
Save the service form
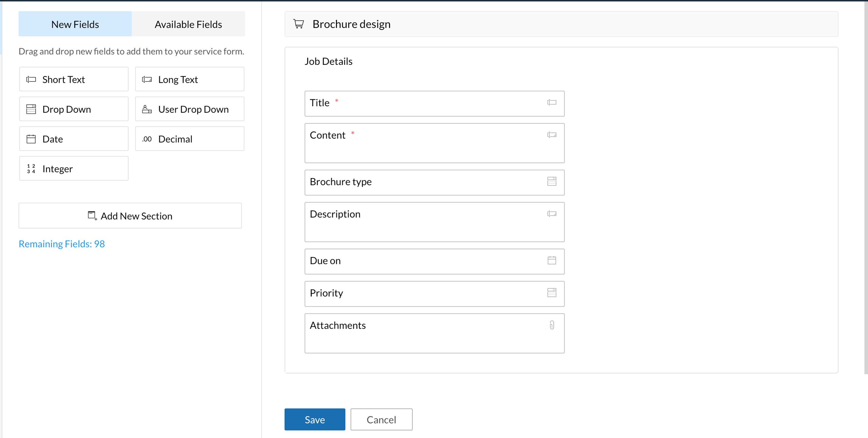(314, 419)
